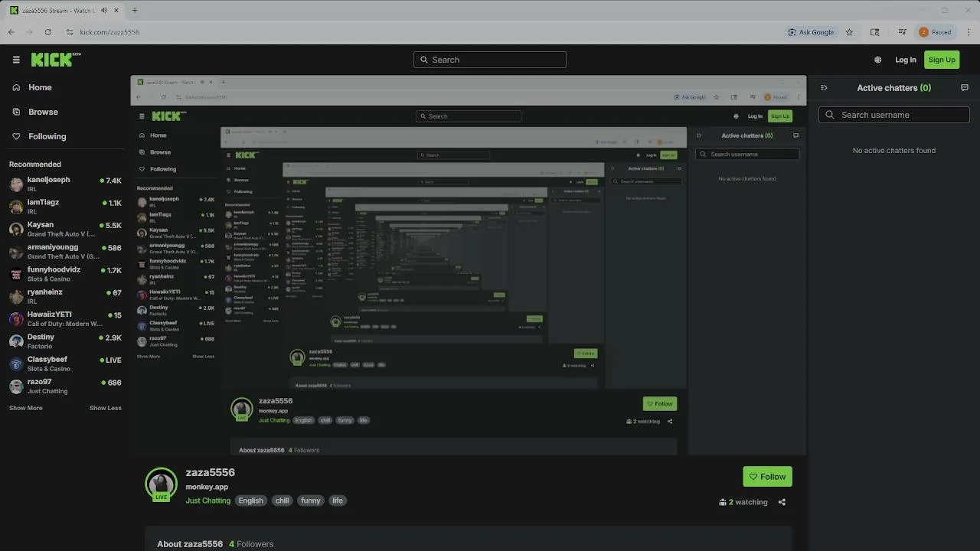This screenshot has width=980, height=551.
Task: Click zaza5556's live avatar
Action: point(161,484)
